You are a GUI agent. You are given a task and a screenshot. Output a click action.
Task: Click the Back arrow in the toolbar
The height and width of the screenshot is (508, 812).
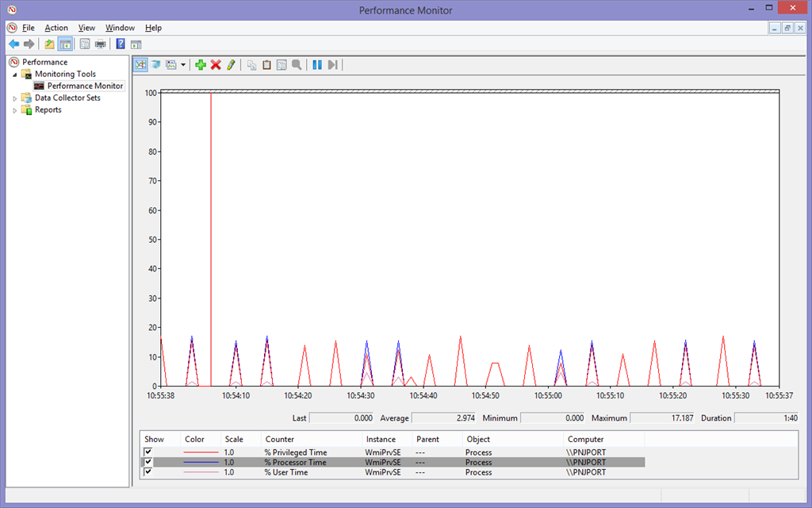(x=14, y=44)
